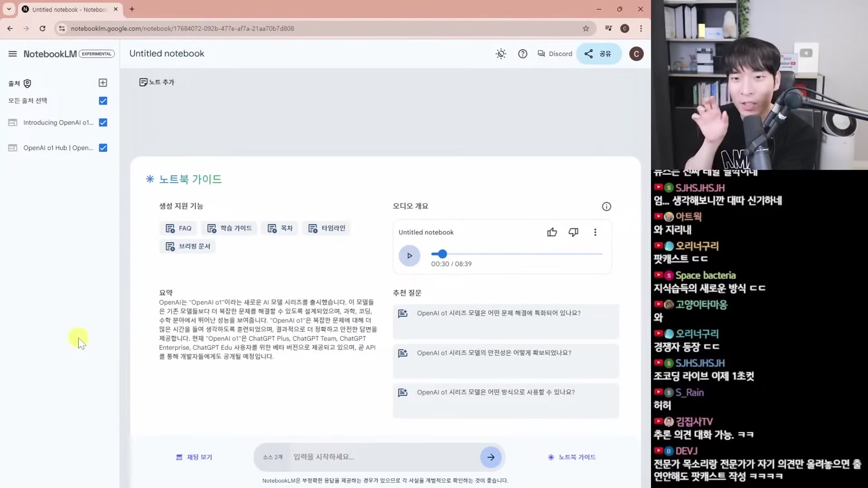Open the Introducing OpenAI o1 source
The height and width of the screenshot is (488, 868).
(58, 123)
